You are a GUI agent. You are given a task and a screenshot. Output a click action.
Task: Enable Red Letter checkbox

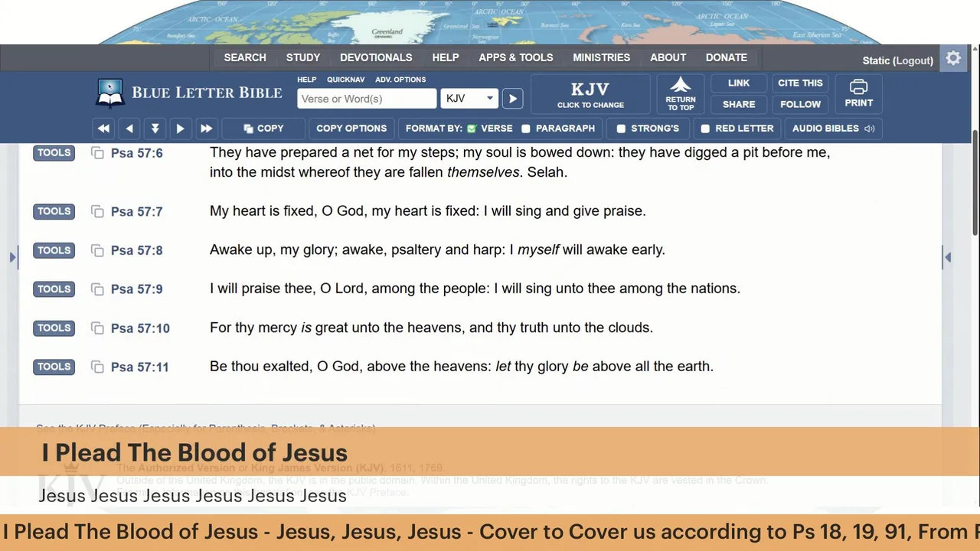pos(705,129)
